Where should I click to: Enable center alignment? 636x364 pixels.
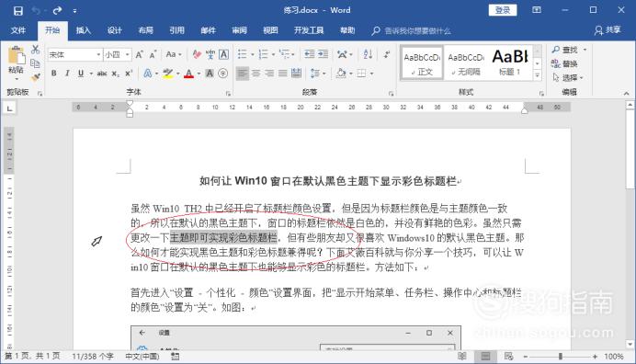[256, 74]
